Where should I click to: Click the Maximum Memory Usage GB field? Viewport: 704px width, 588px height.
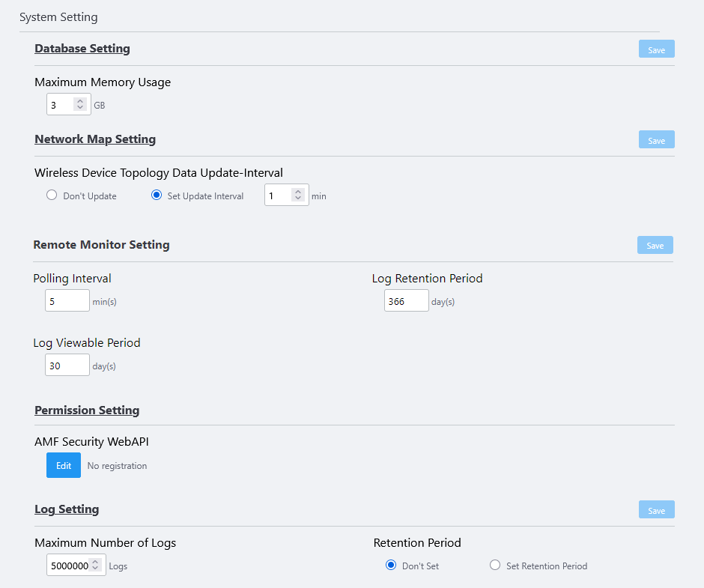pos(60,105)
